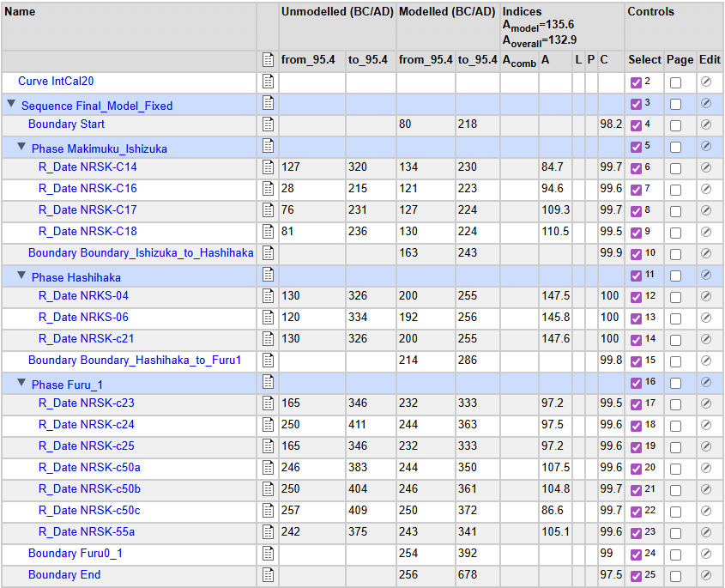The width and height of the screenshot is (725, 588).
Task: Collapse the Sequence Final_Model_Fixed tree
Action: 11,105
